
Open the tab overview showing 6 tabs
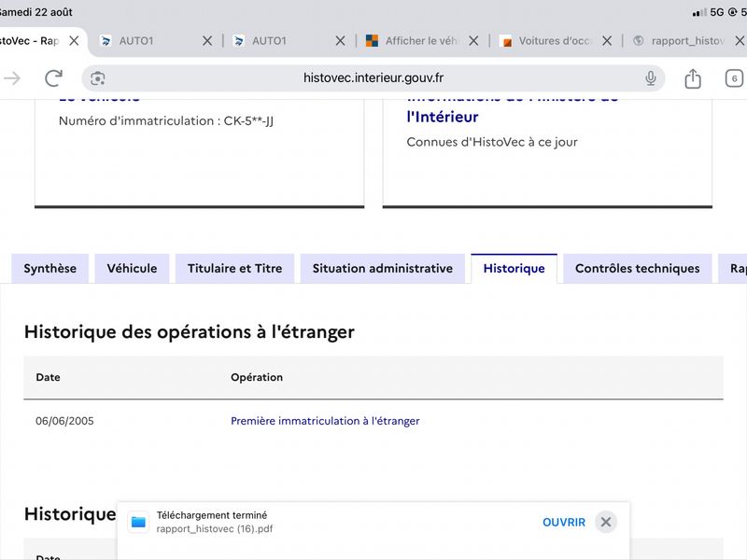pyautogui.click(x=734, y=78)
